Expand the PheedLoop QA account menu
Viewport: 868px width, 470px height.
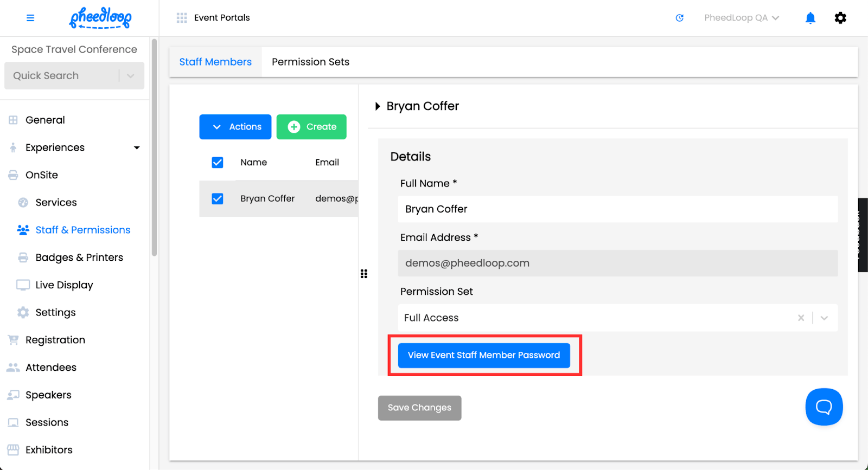(741, 18)
